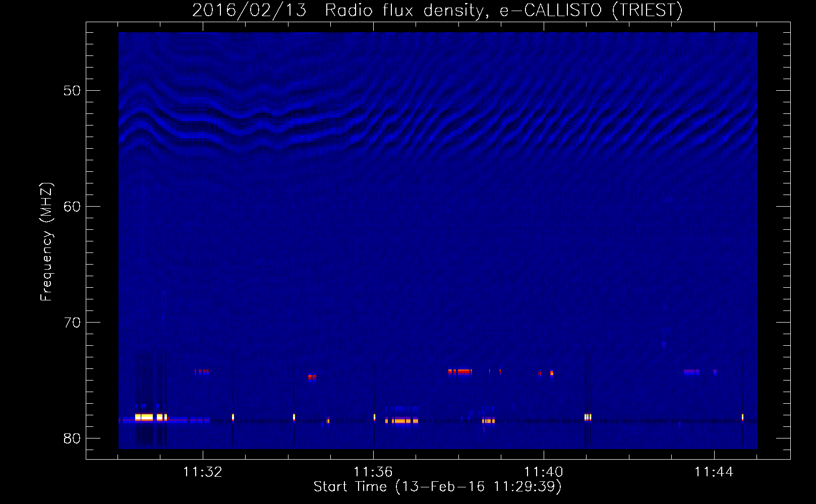Click the 11:36 time tick label
Image resolution: width=816 pixels, height=504 pixels.
pos(373,472)
